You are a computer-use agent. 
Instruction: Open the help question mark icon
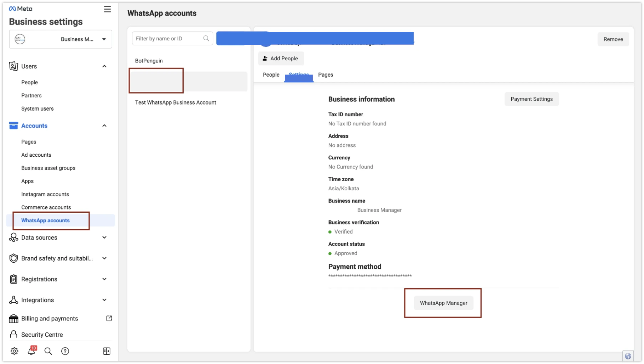point(65,351)
